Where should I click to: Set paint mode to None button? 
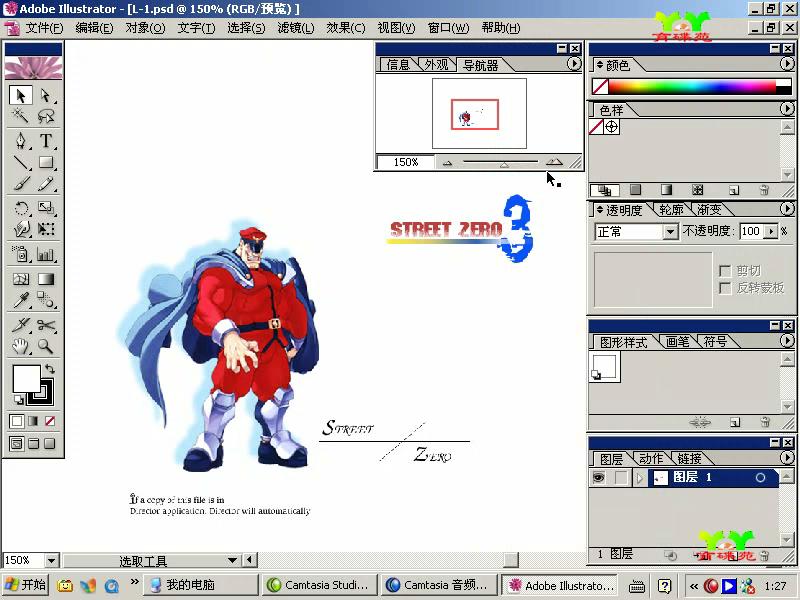(x=50, y=421)
